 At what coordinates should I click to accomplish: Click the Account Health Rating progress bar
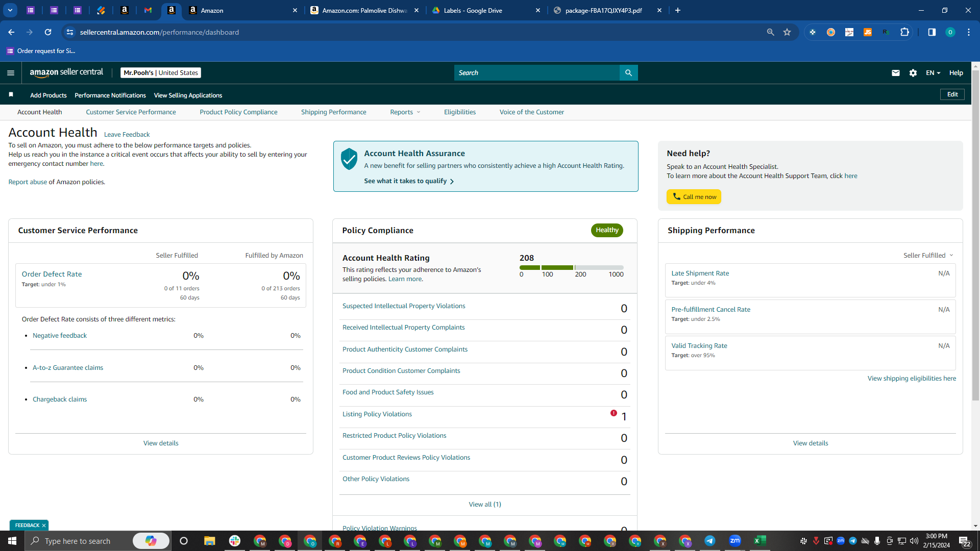pyautogui.click(x=571, y=267)
